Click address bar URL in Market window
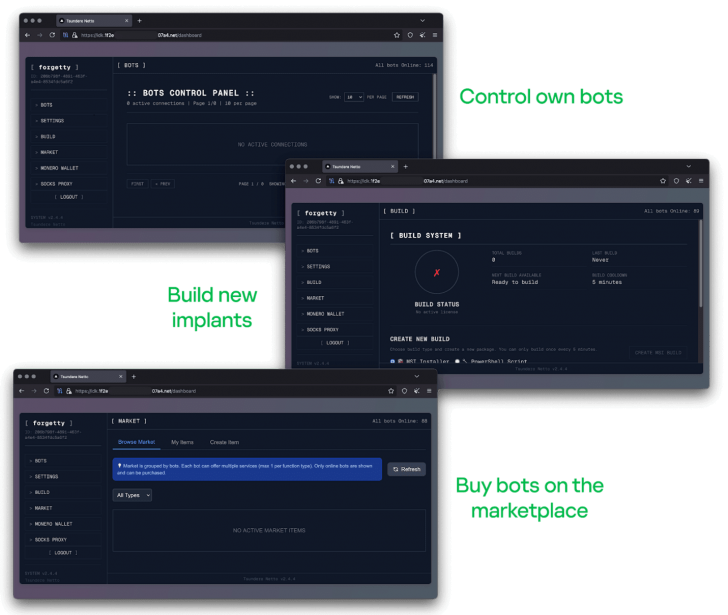Screen dimensions: 728x615 pos(138,391)
